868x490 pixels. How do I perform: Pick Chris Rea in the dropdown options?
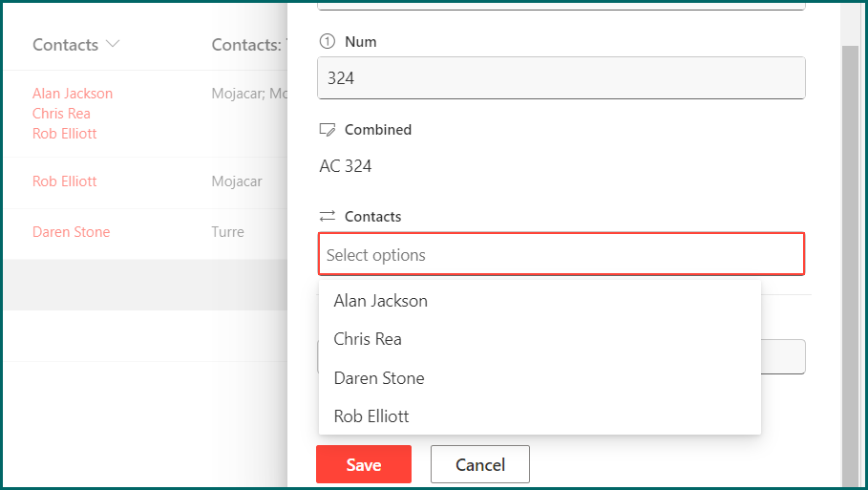coord(368,339)
